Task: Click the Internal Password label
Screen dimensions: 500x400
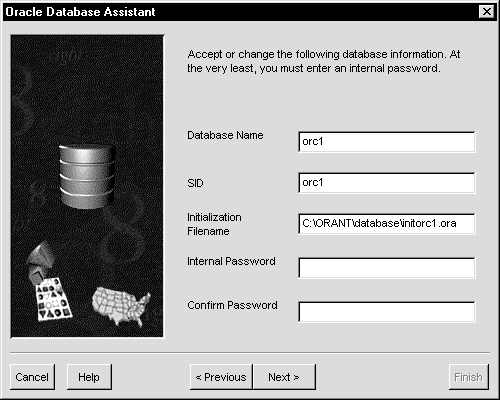Action: 231,261
